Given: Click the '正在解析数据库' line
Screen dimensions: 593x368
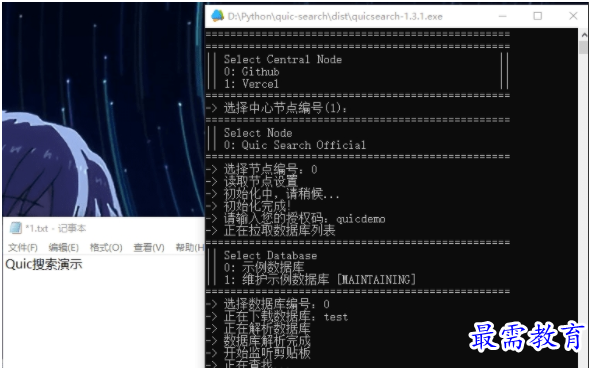Looking at the screenshot, I should pyautogui.click(x=258, y=329).
